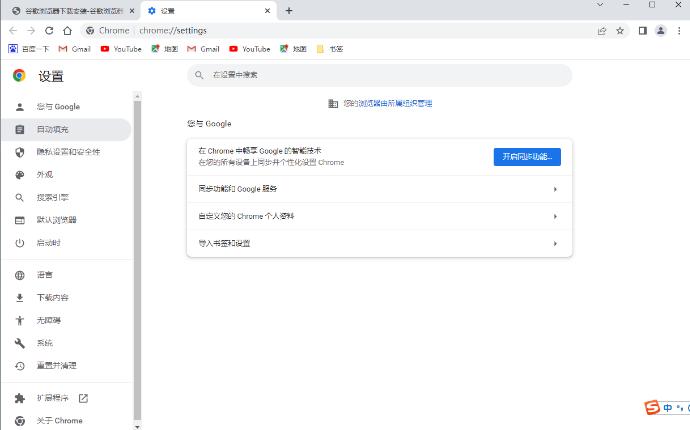Expand 同步功能和 Google 服务 row
Screen dimensions: 690x430
click(x=379, y=188)
